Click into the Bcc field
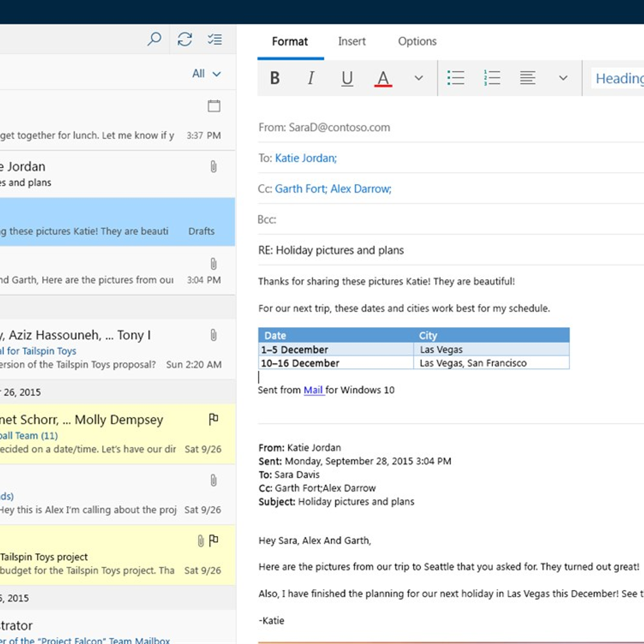 tap(451, 219)
